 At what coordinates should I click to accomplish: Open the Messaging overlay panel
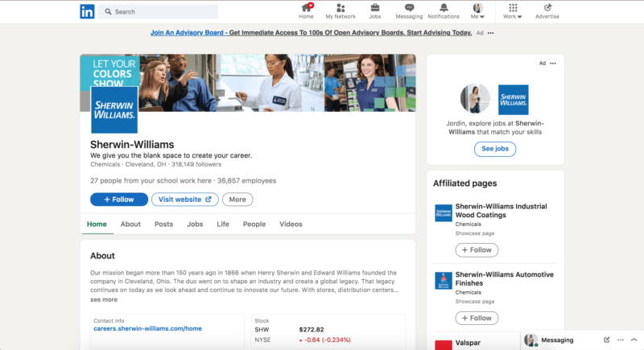coord(557,340)
